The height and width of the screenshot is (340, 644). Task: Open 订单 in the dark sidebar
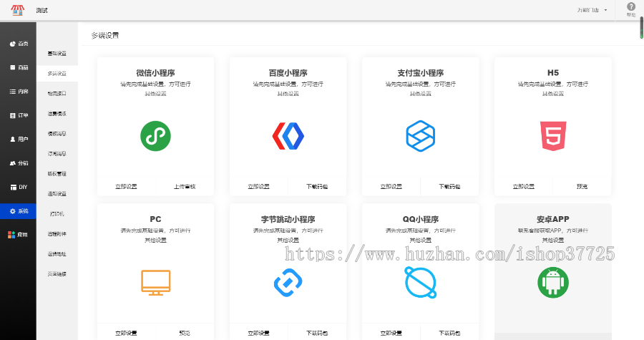(18, 115)
